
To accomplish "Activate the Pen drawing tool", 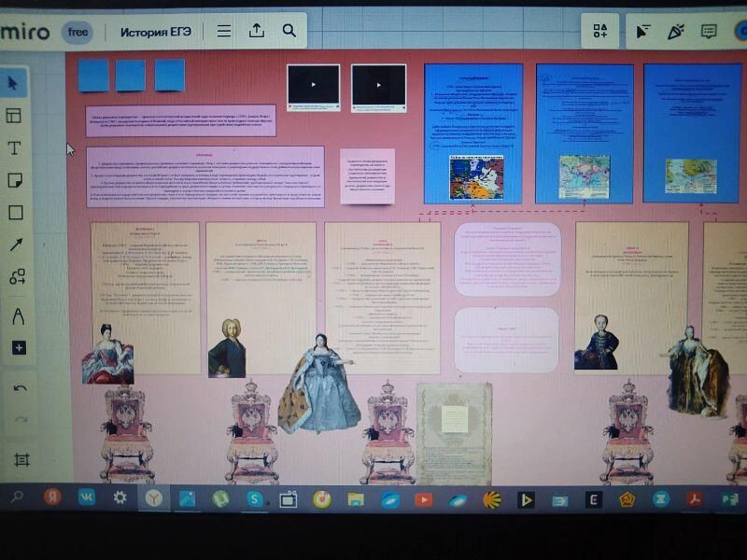I will tap(17, 315).
